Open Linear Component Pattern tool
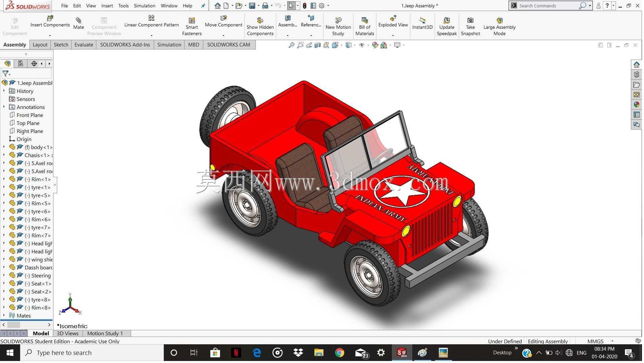This screenshot has width=644, height=363. pyautogui.click(x=152, y=21)
